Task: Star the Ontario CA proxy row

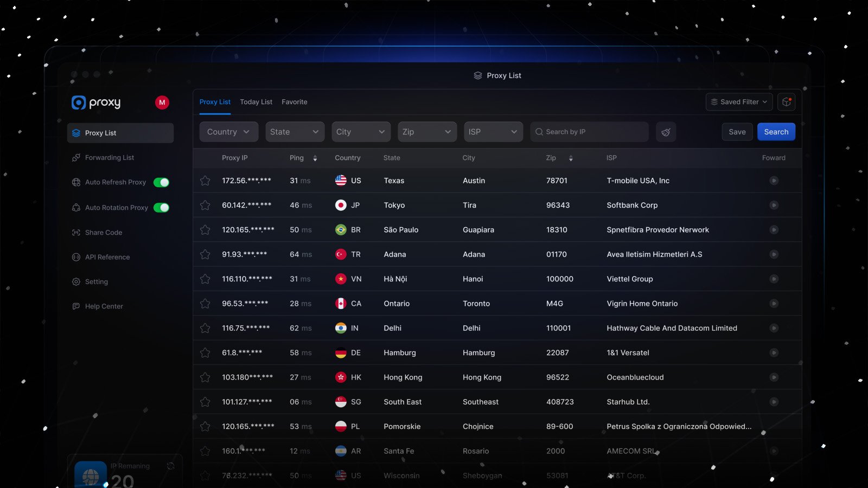Action: 205,304
